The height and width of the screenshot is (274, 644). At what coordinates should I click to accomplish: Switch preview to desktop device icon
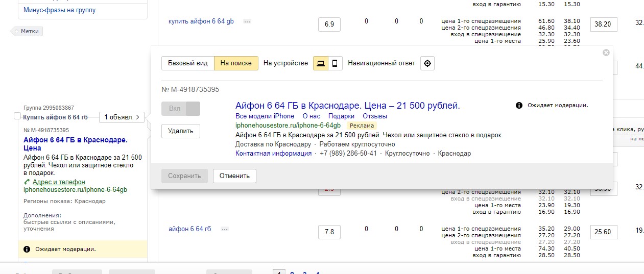(321, 63)
